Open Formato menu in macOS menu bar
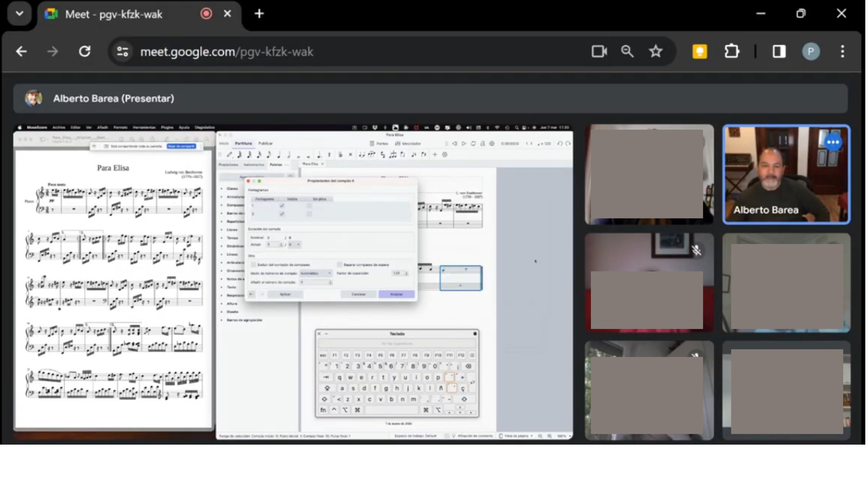This screenshot has width=868, height=488. pos(120,128)
